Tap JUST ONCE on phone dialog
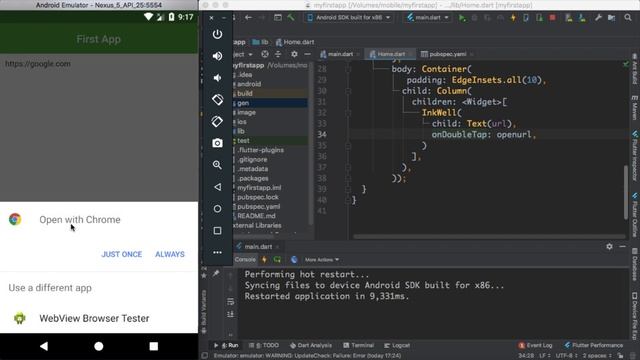The height and width of the screenshot is (360, 640). point(122,254)
